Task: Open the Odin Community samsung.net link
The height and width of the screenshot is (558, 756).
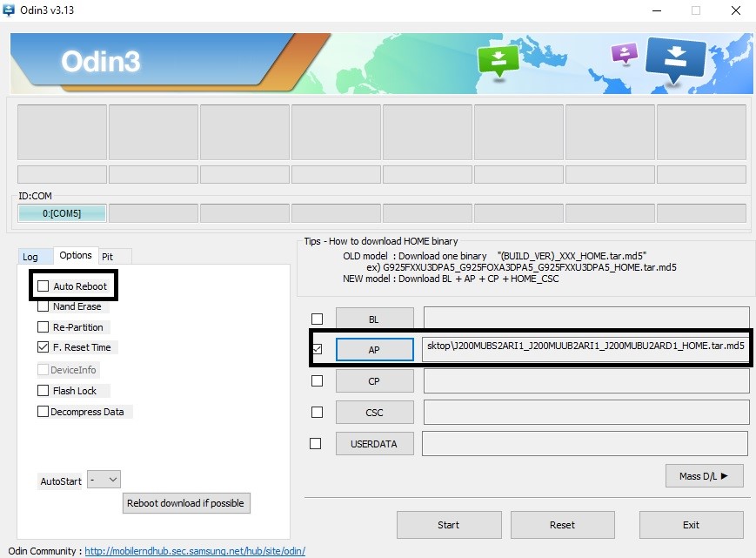Action: coord(195,551)
